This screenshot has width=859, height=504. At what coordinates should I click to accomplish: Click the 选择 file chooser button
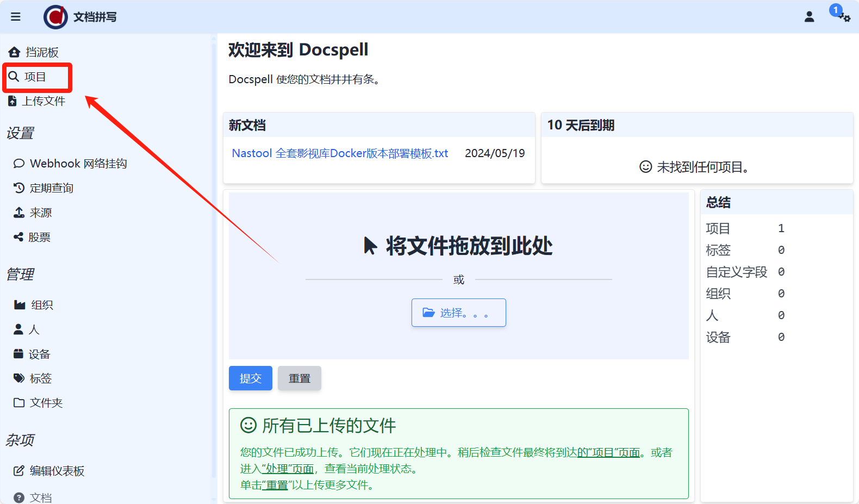[x=458, y=313]
